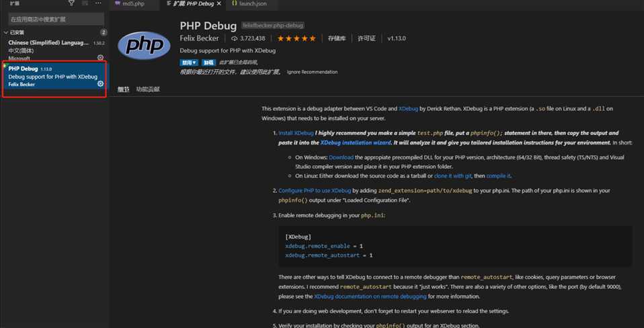Open the License link in the header

pos(366,38)
